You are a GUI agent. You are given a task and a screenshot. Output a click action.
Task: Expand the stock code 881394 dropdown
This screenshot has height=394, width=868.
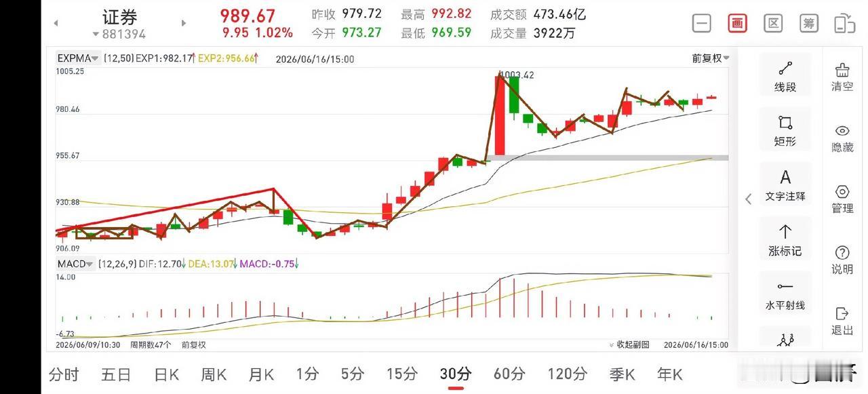119,34
